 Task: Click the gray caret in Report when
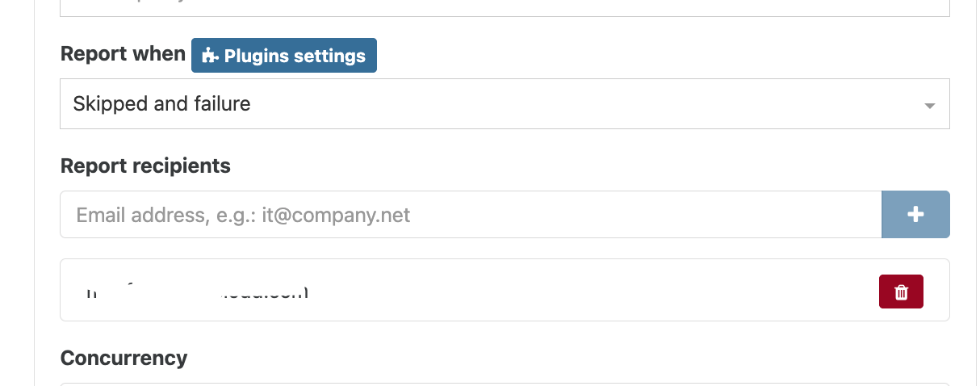[929, 106]
